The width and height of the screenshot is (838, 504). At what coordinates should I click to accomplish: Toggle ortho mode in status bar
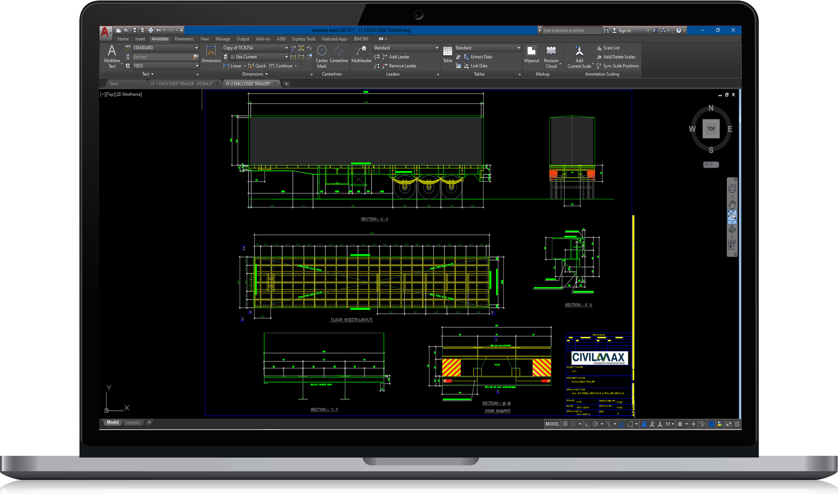click(x=587, y=424)
